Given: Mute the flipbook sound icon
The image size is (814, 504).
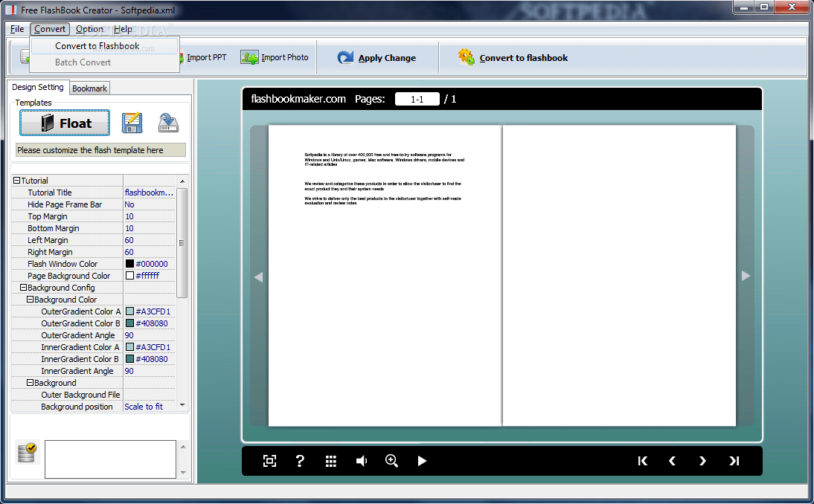Looking at the screenshot, I should pyautogui.click(x=362, y=461).
